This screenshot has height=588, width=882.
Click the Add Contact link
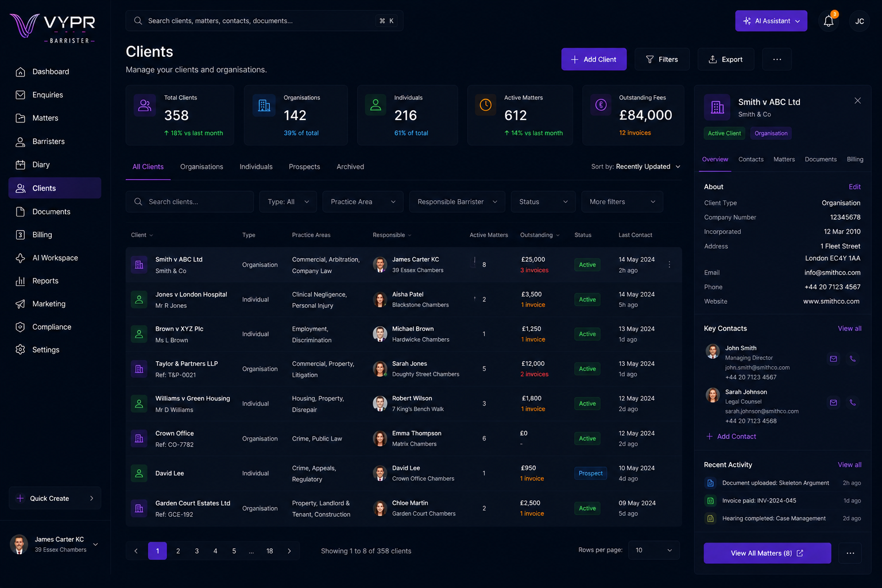[x=731, y=436]
